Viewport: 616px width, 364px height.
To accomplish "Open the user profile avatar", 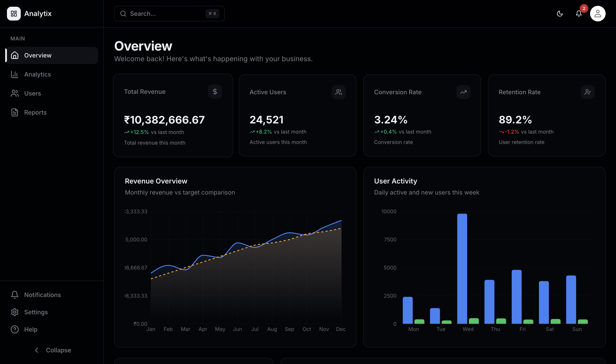I will [x=598, y=13].
